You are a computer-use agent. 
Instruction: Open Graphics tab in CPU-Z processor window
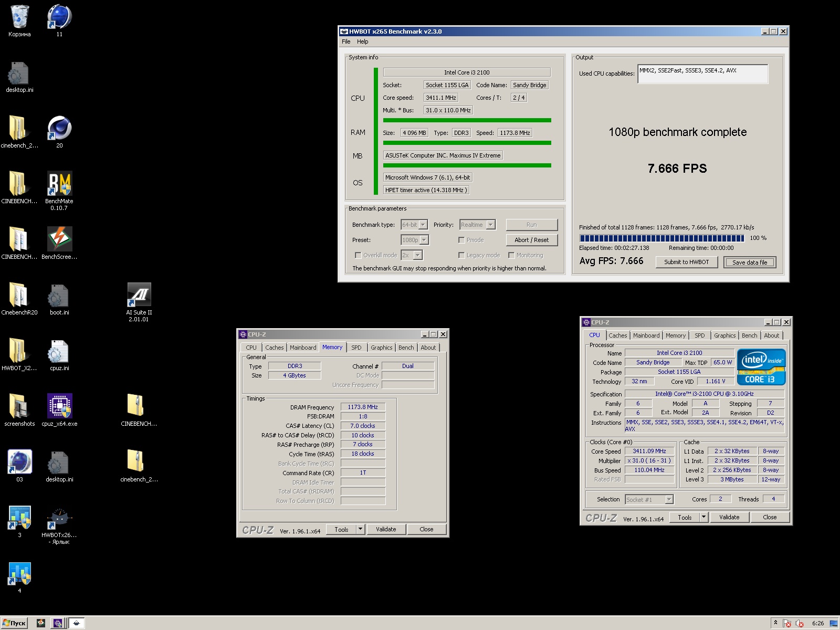pyautogui.click(x=724, y=335)
